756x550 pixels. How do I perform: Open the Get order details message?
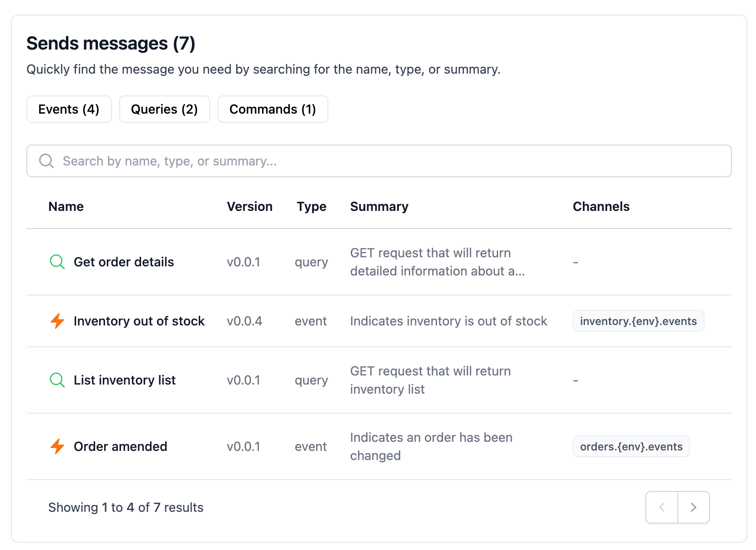(123, 262)
